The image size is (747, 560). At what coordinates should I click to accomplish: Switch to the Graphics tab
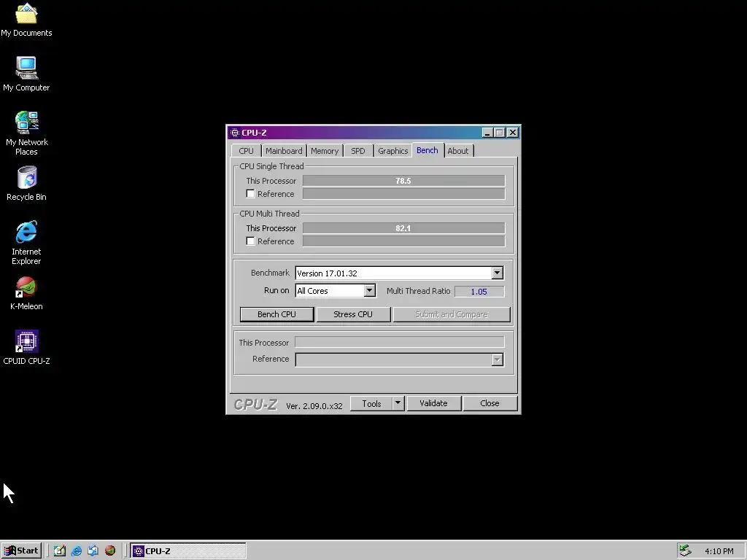[392, 151]
